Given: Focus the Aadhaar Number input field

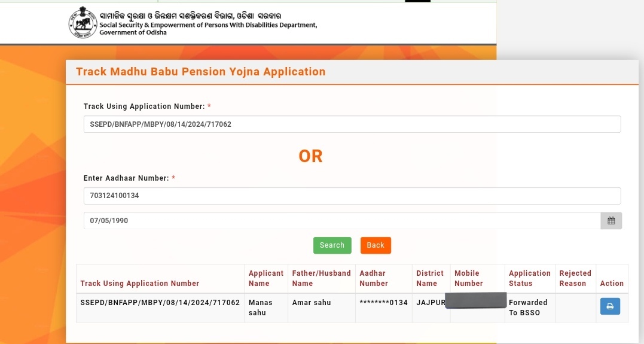Looking at the screenshot, I should pos(352,196).
